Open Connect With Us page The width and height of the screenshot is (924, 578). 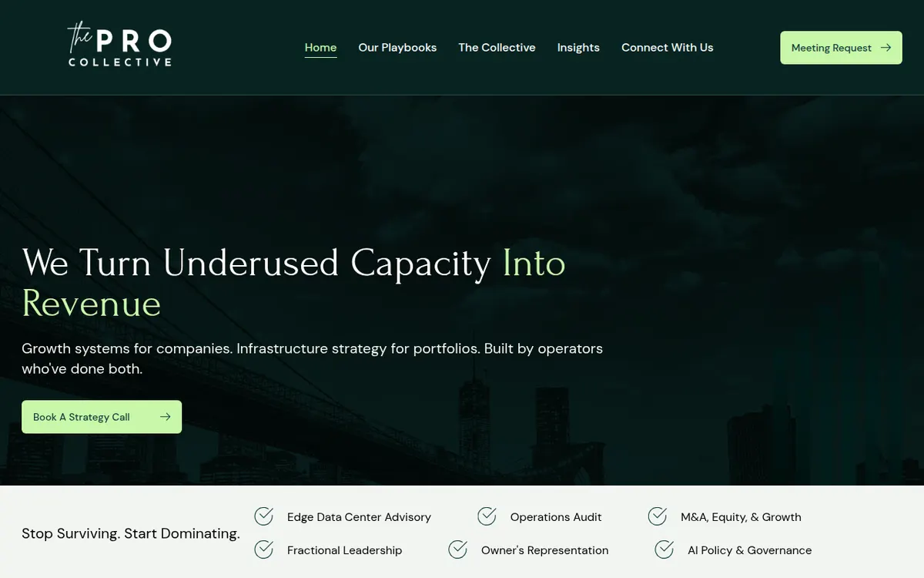pyautogui.click(x=668, y=47)
